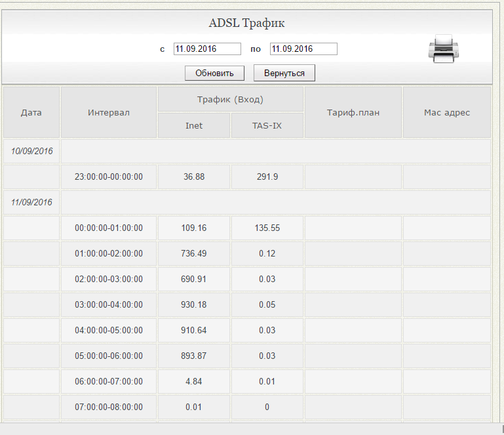Select the TAS-IX sub-column header
The image size is (504, 435).
coord(267,125)
